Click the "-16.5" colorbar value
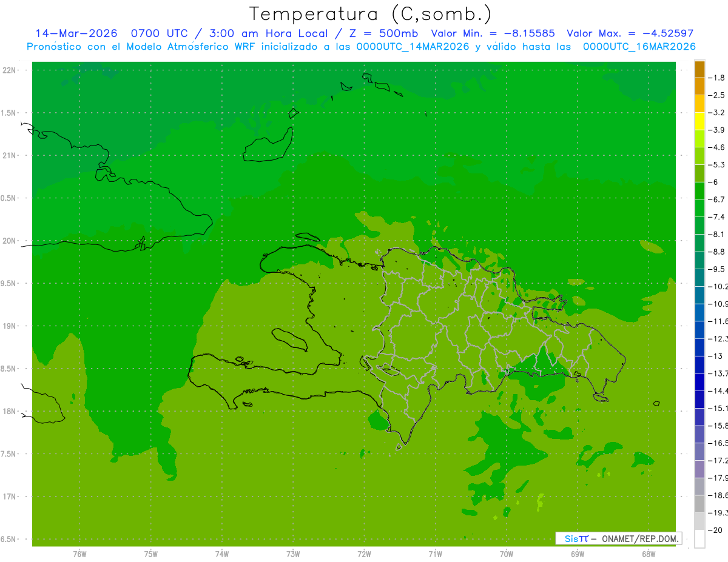The height and width of the screenshot is (562, 728). click(718, 443)
